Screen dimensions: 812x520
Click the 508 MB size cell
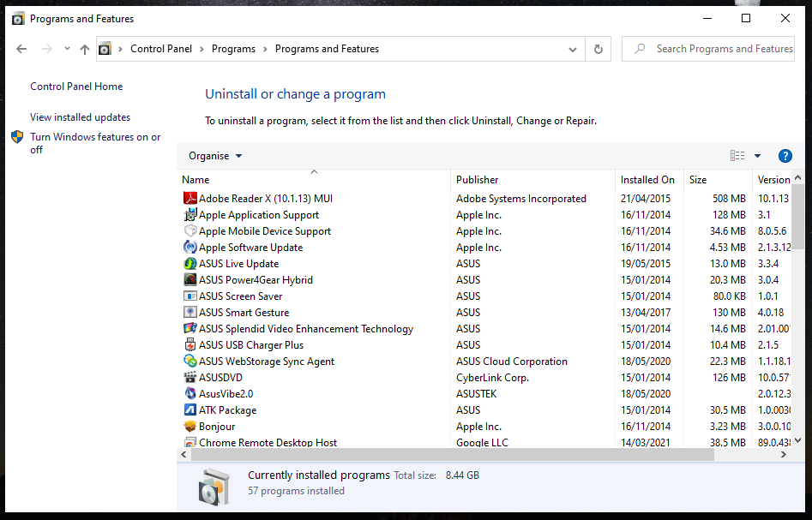(729, 199)
